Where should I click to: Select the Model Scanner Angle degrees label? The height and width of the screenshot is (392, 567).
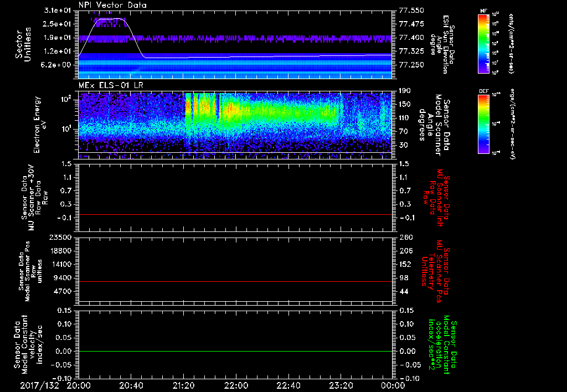[434, 125]
